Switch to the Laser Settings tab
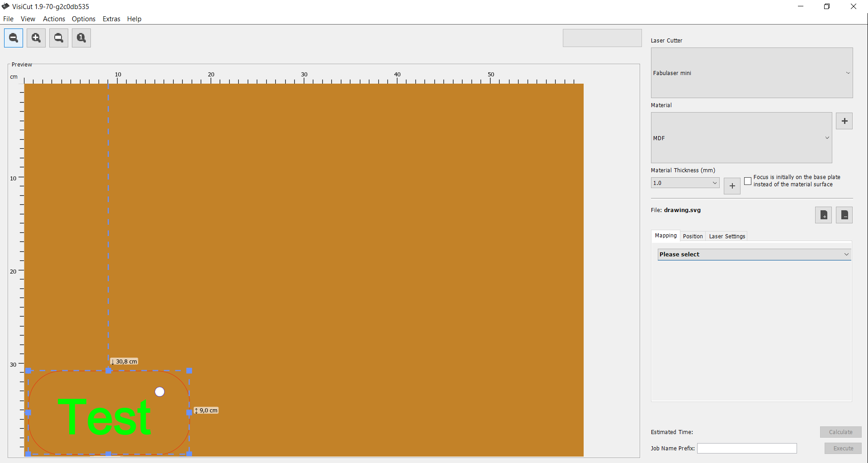The image size is (868, 463). [726, 236]
